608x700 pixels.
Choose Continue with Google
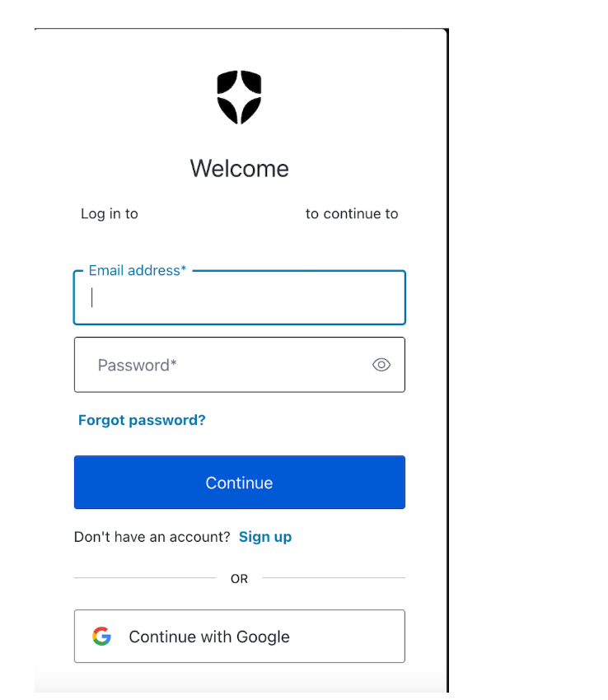point(240,636)
